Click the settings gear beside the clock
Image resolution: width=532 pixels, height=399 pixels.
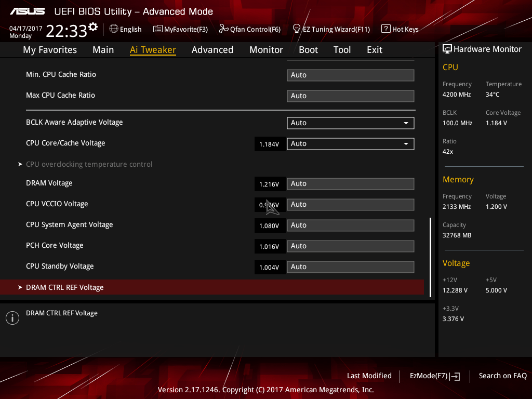tap(93, 27)
